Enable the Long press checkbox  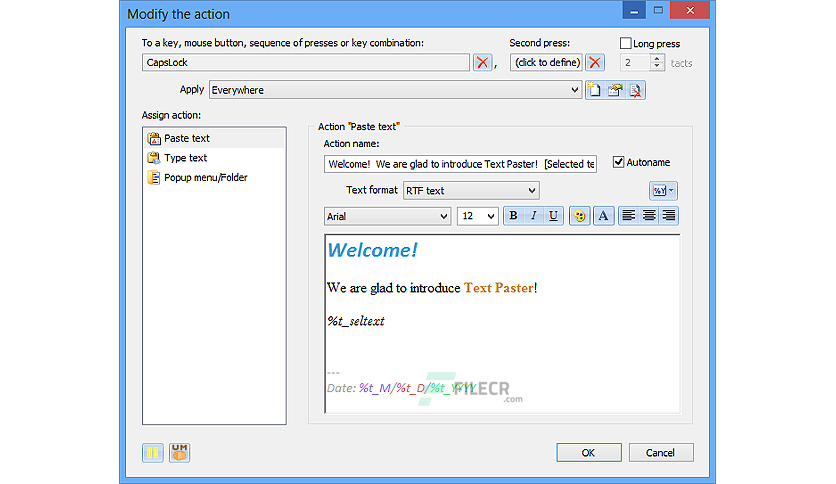(625, 43)
